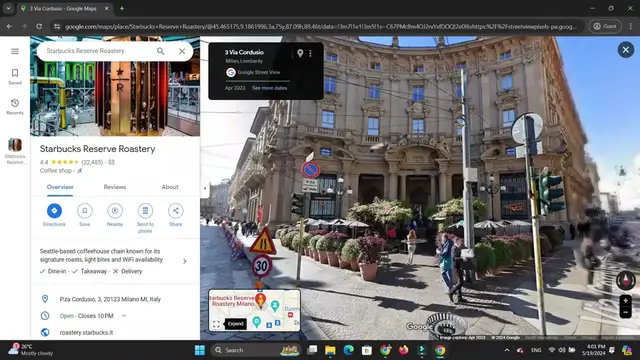Open the roastery.starbucks.it website link
640x360 pixels.
[x=86, y=332]
